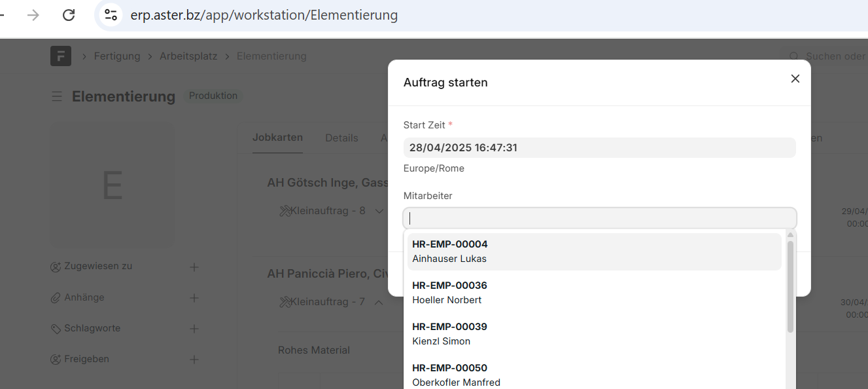Choose Hoeller Norbert in employee list
The image size is (868, 389).
[x=594, y=293]
